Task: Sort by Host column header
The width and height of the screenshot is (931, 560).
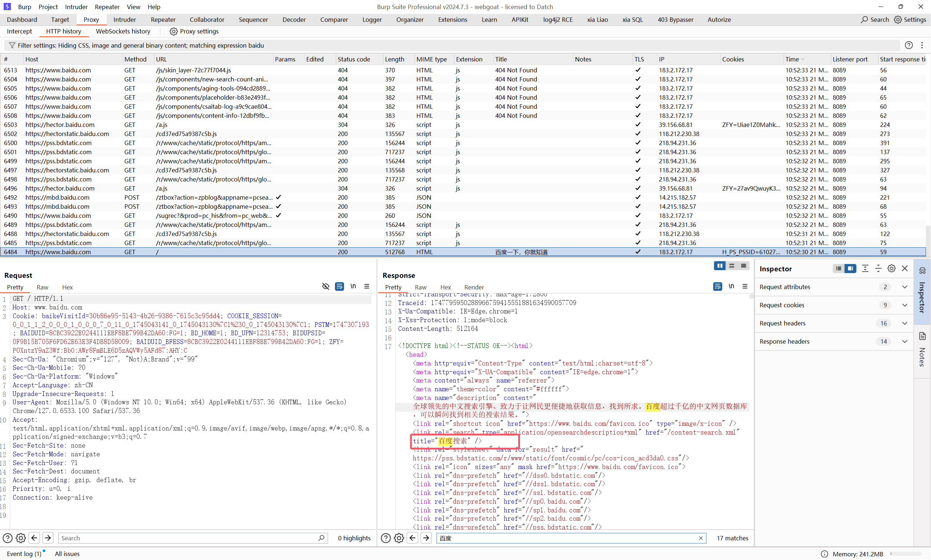Action: pos(72,59)
